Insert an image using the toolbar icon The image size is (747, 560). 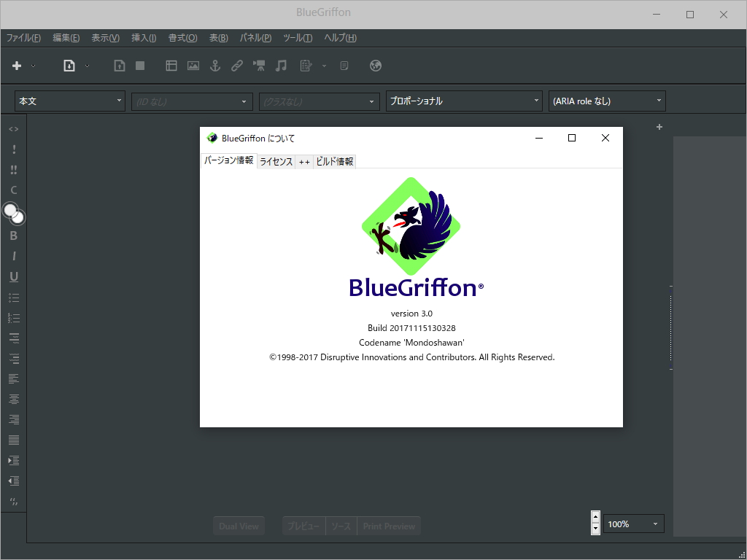[193, 66]
